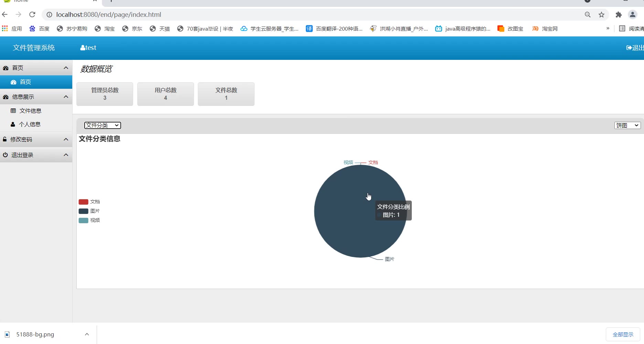Toggle the 图片 dark legend swatch
This screenshot has width=644, height=344.
(x=84, y=211)
